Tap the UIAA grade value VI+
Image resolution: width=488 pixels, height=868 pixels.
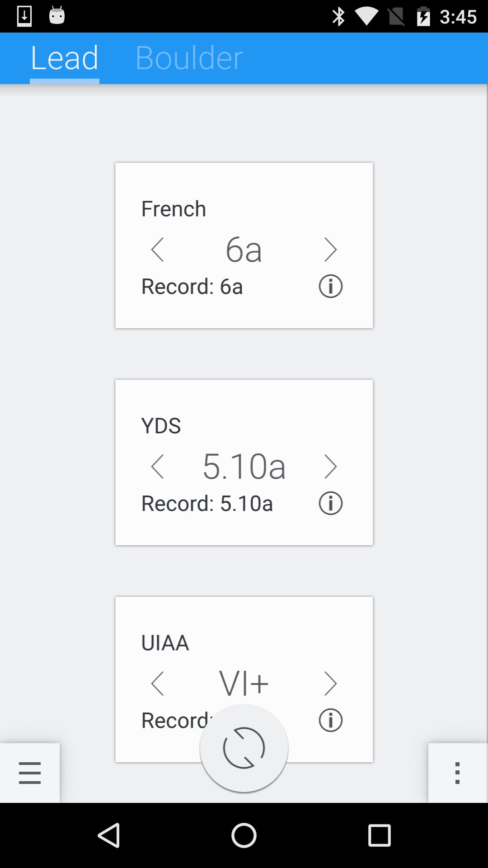(x=244, y=683)
